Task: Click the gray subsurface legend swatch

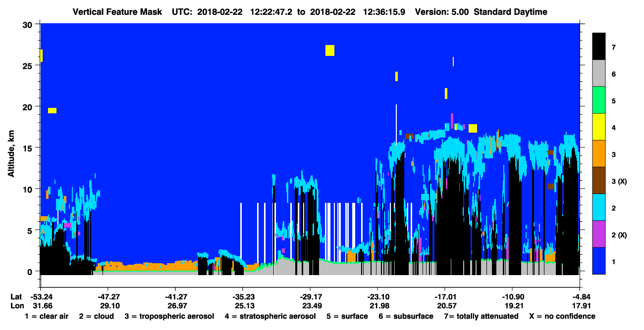Action: (x=599, y=74)
